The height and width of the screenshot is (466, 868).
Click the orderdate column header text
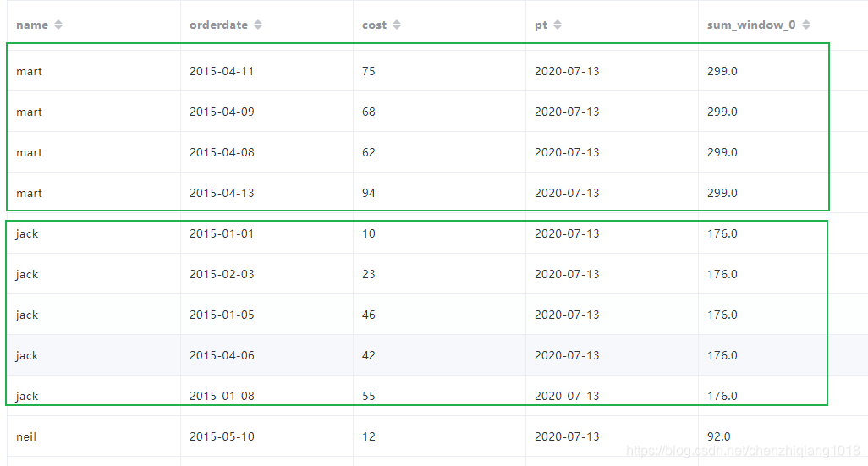pos(218,25)
